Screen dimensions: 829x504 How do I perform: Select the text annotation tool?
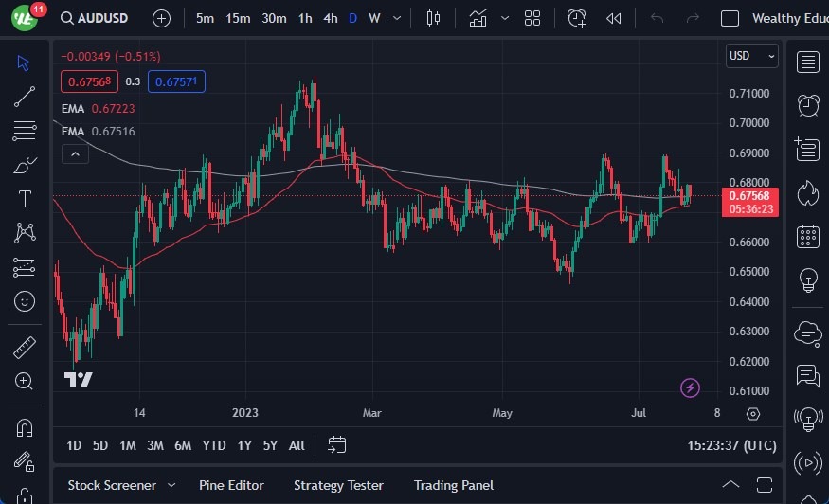(x=25, y=199)
